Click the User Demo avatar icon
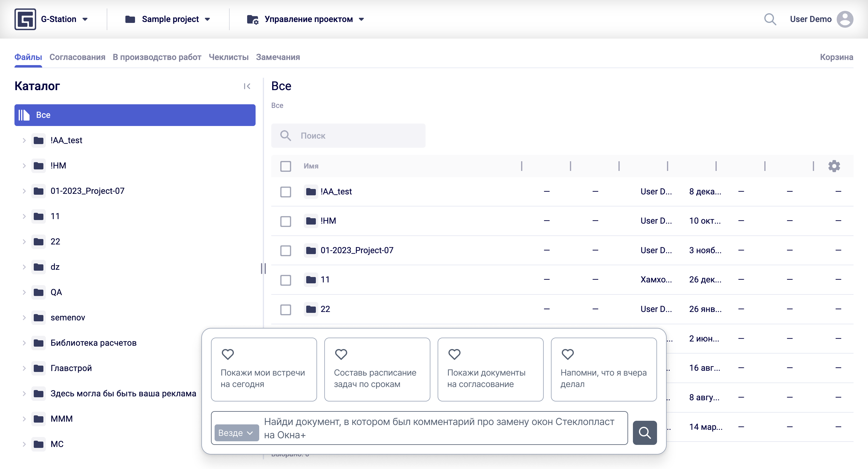Viewport: 868px width, 469px height. 845,19
